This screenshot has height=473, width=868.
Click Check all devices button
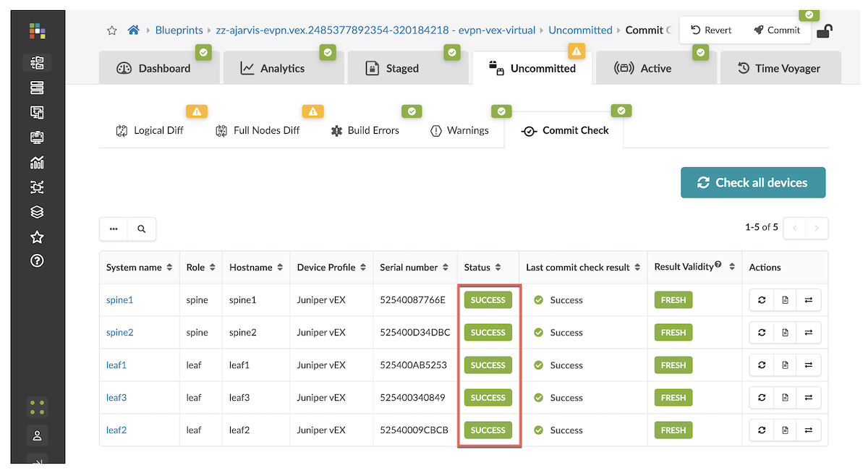coord(753,182)
